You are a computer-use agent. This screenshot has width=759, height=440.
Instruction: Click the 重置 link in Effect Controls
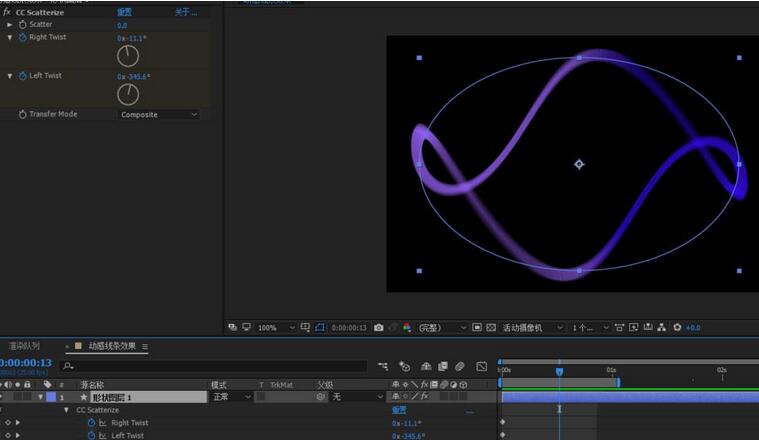pos(124,12)
